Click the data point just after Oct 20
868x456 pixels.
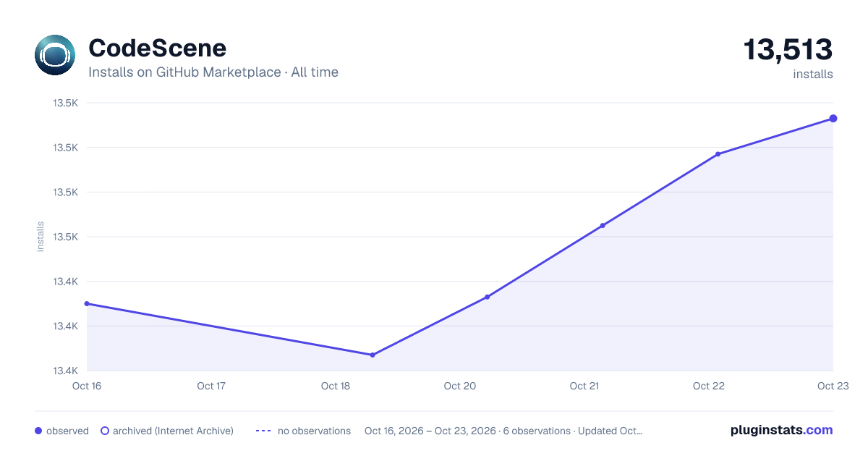(488, 297)
